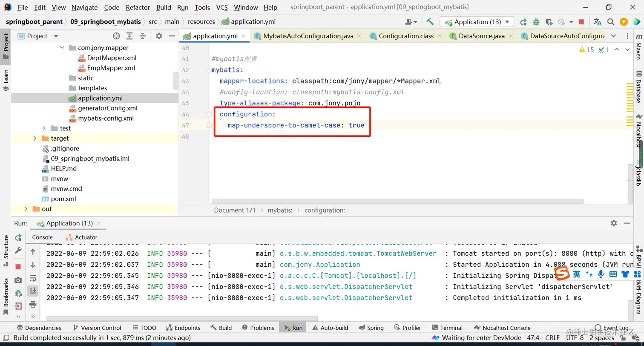Click the camera thread dump icon
The width and height of the screenshot is (644, 346).
18,280
